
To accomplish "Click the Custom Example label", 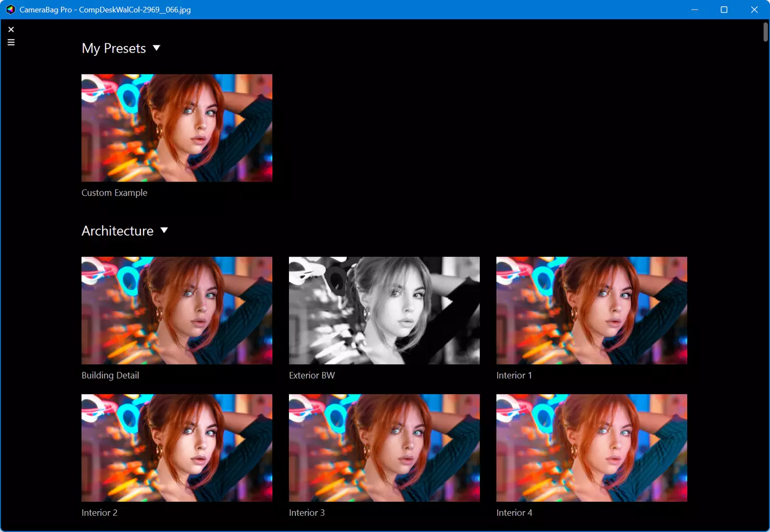I will point(114,193).
